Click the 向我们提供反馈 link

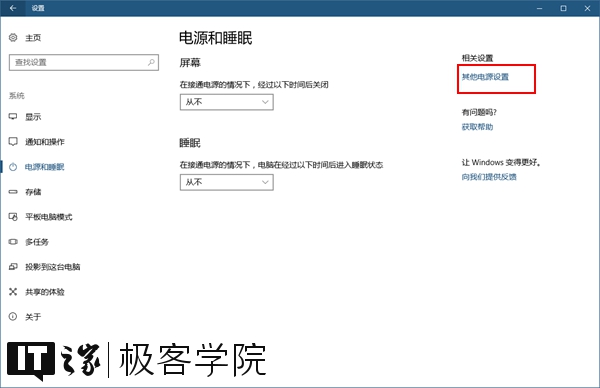(x=489, y=177)
